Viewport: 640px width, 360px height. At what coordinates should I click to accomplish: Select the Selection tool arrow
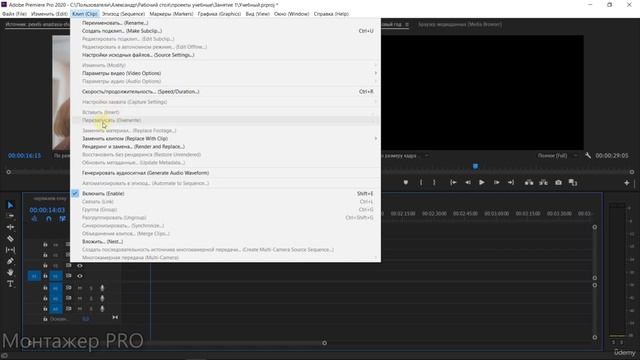pyautogui.click(x=10, y=205)
